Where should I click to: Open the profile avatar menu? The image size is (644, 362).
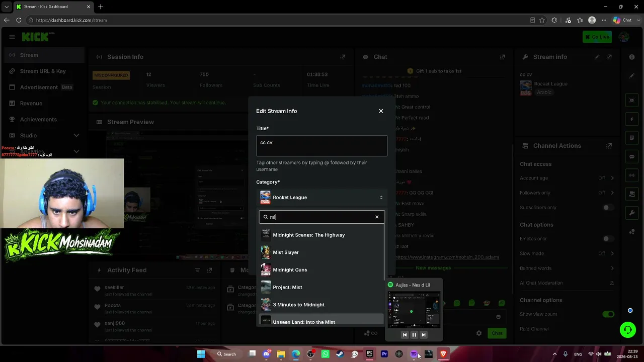tap(624, 37)
